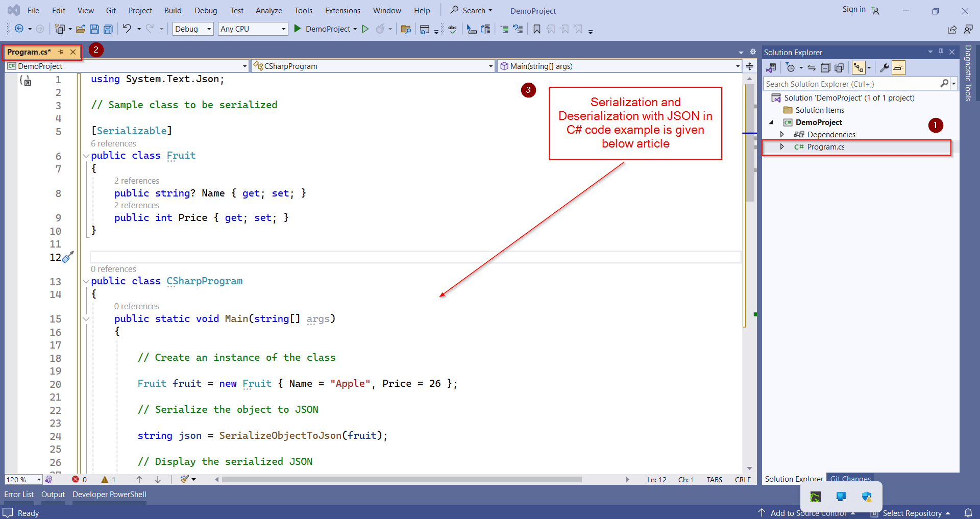Click the Live Share icon
Screen dimensions: 980x519
[x=952, y=30]
